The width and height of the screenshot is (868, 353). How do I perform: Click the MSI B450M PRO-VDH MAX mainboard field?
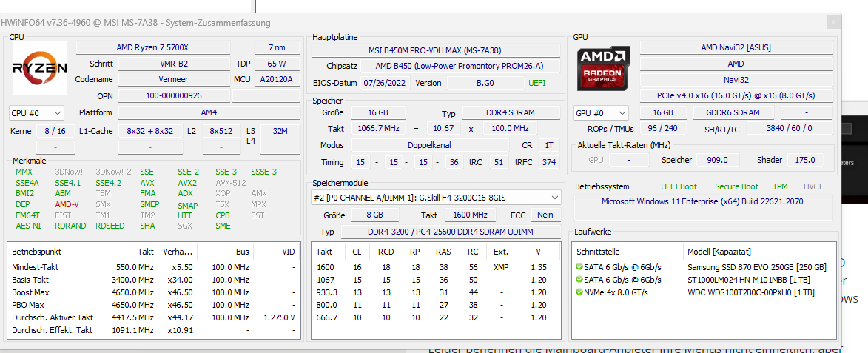436,50
